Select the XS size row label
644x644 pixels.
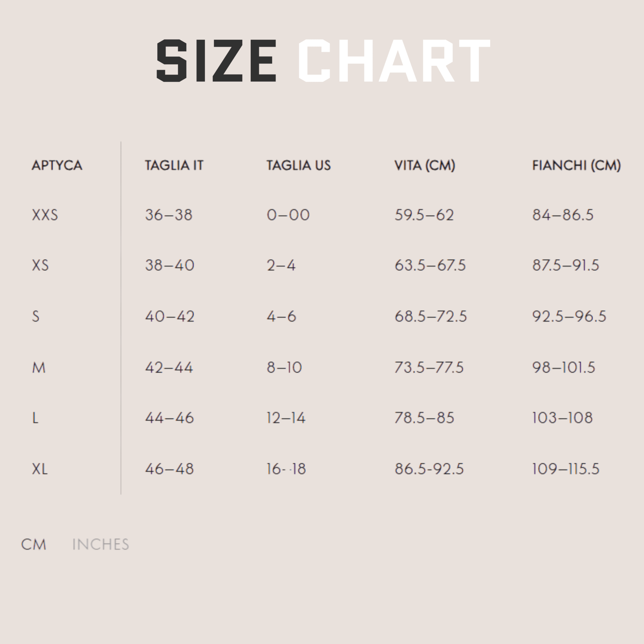pyautogui.click(x=40, y=265)
